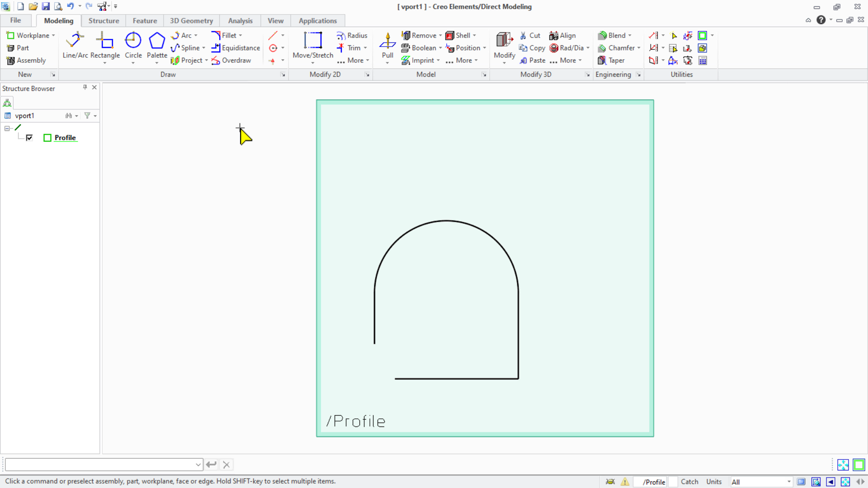Click the Modify 3D tool
This screenshot has height=488, width=868.
pyautogui.click(x=505, y=45)
